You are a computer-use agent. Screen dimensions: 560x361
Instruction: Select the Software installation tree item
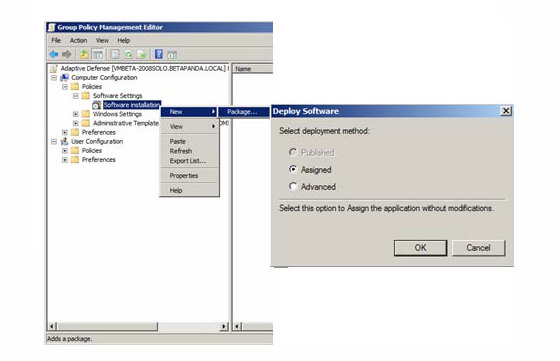pyautogui.click(x=132, y=105)
